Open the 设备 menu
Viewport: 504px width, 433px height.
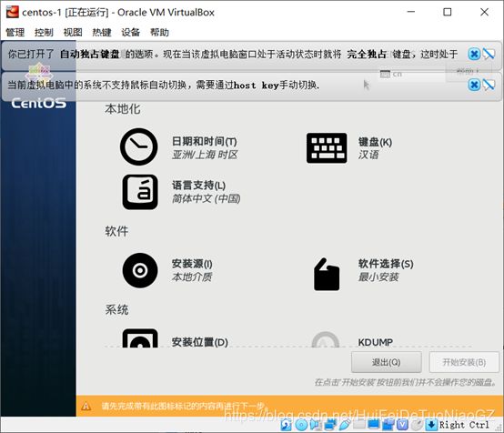click(130, 32)
